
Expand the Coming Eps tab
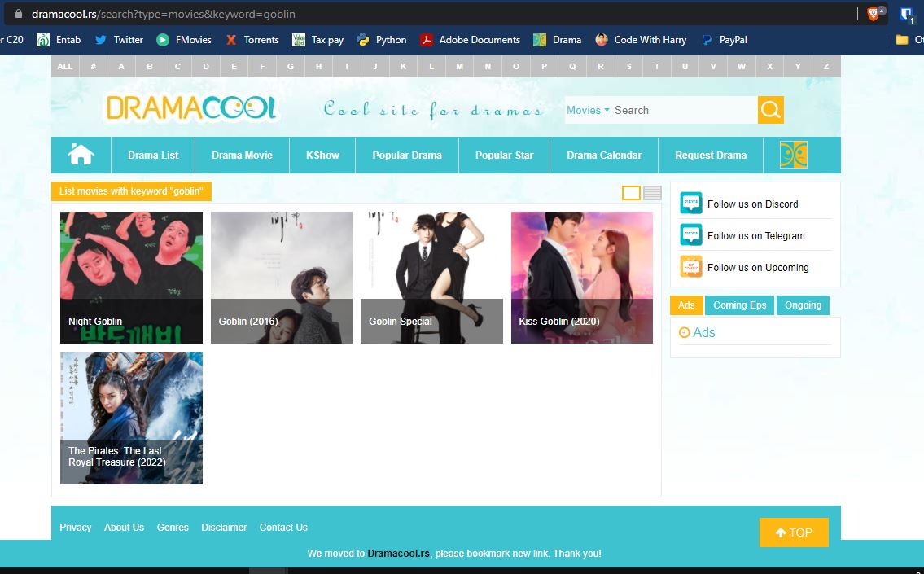(x=739, y=305)
